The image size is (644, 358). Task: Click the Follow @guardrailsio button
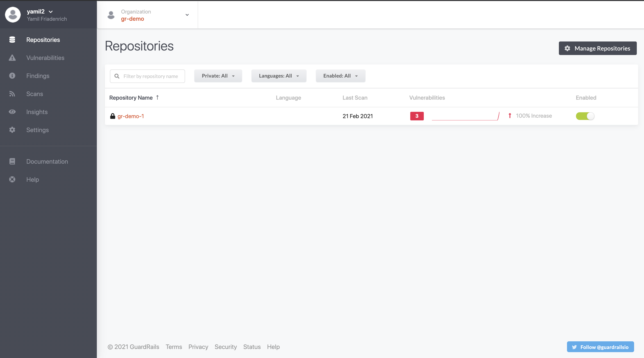pos(600,347)
